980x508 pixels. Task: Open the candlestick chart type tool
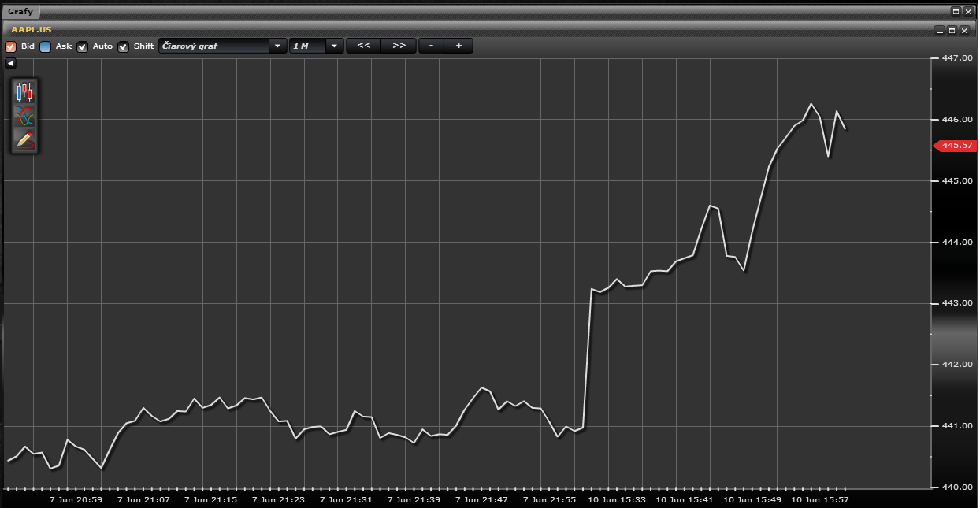(24, 92)
